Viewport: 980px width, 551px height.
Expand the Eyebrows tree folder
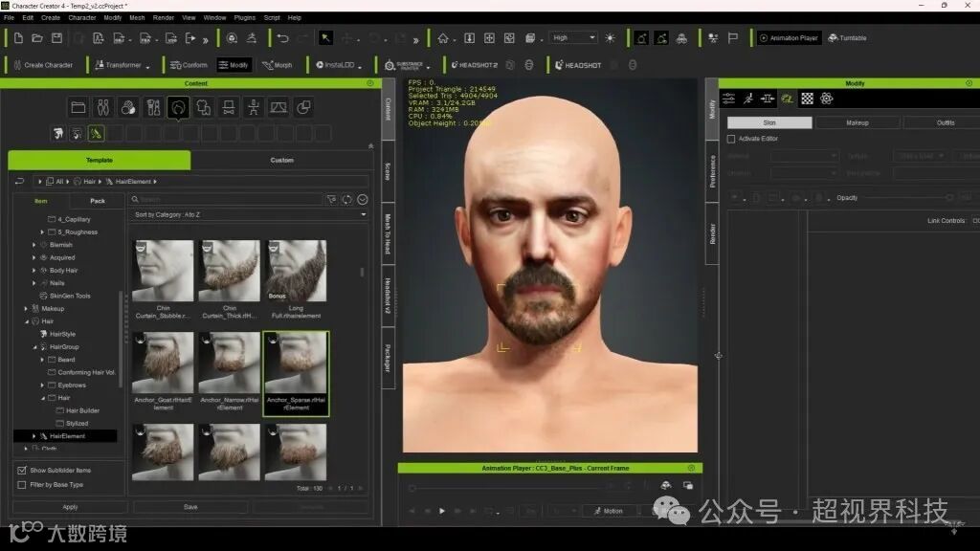coord(42,386)
